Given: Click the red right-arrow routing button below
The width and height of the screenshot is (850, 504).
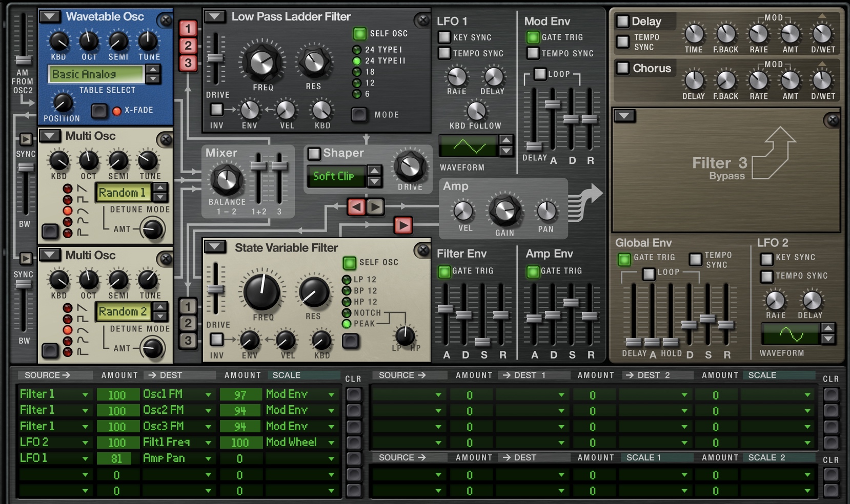Looking at the screenshot, I should pos(403,225).
